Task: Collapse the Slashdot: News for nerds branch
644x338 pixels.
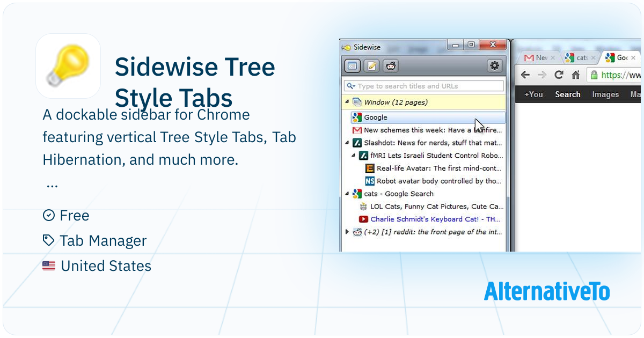Action: pyautogui.click(x=347, y=143)
